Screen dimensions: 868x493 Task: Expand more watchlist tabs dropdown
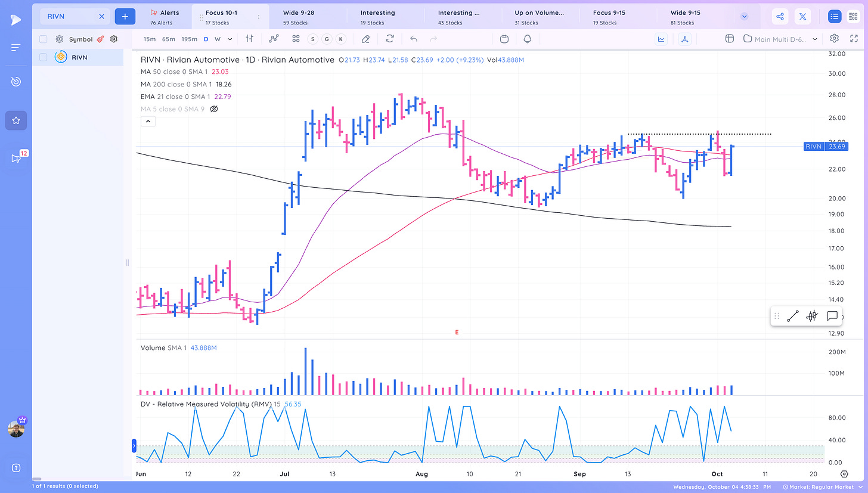(x=745, y=17)
